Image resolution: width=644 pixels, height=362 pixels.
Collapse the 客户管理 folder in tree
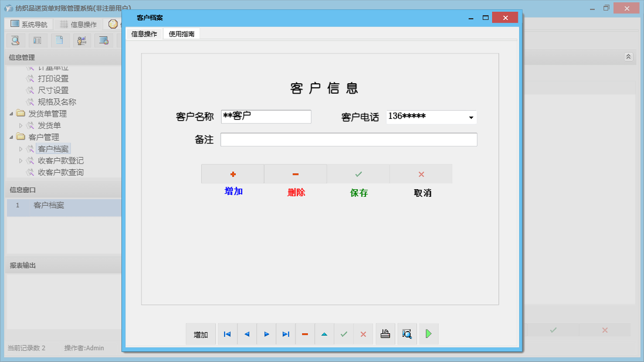point(12,137)
